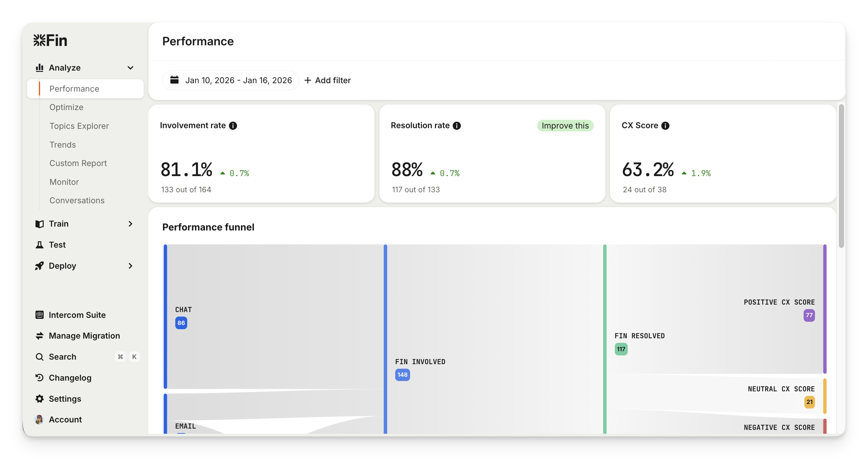Screen dimensions: 868x459
Task: Open the Topics Explorer menu item
Action: [x=79, y=126]
